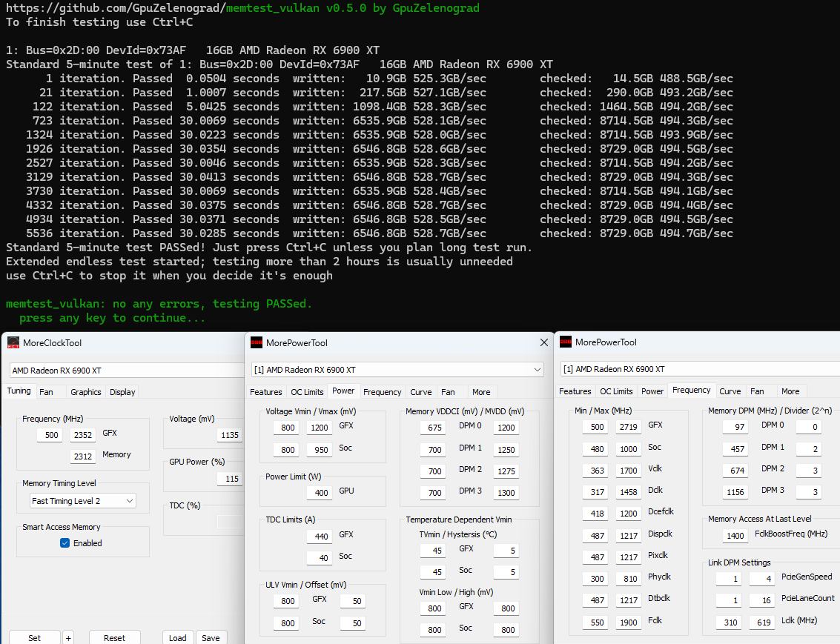Image resolution: width=840 pixels, height=644 pixels.
Task: Click the ULV GFX offset field 50
Action: coord(353,600)
